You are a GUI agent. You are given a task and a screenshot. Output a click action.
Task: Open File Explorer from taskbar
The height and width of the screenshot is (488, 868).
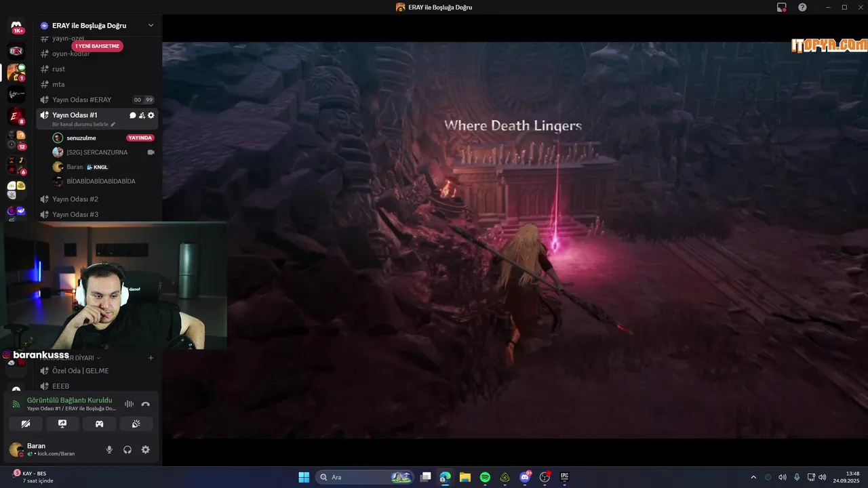465,477
